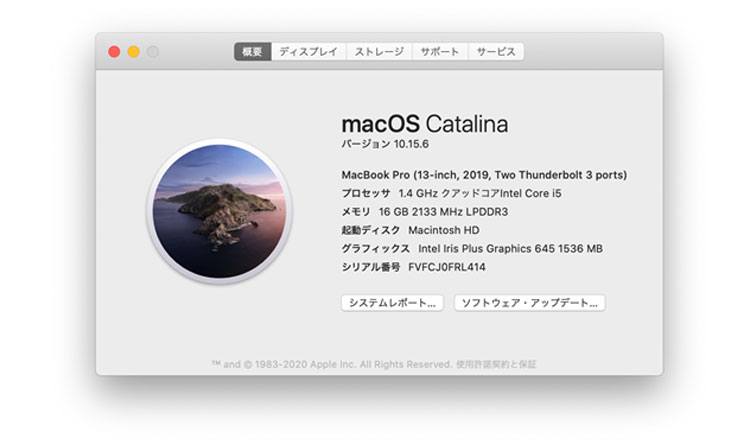
Task: Go to the サポート tab
Action: 439,52
